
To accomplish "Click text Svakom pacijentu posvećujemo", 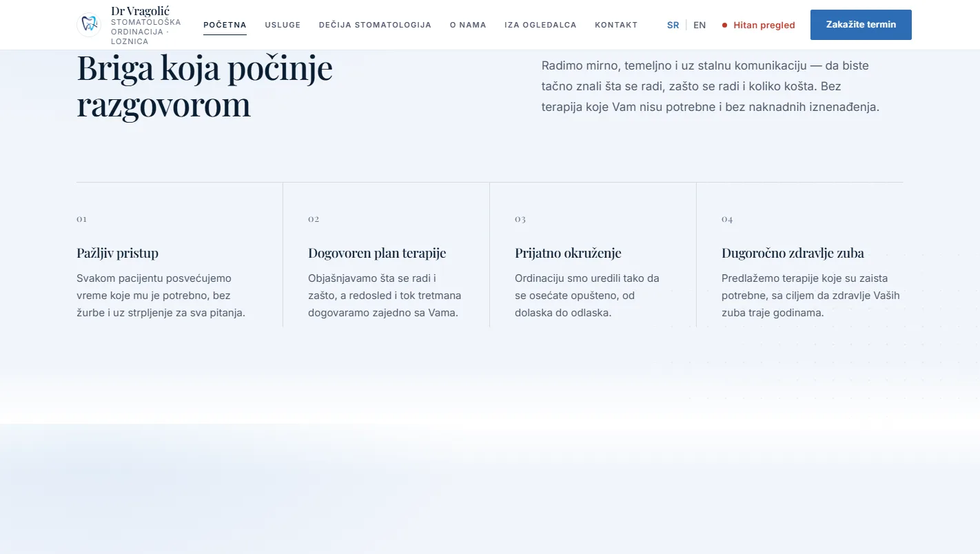I will [x=161, y=296].
